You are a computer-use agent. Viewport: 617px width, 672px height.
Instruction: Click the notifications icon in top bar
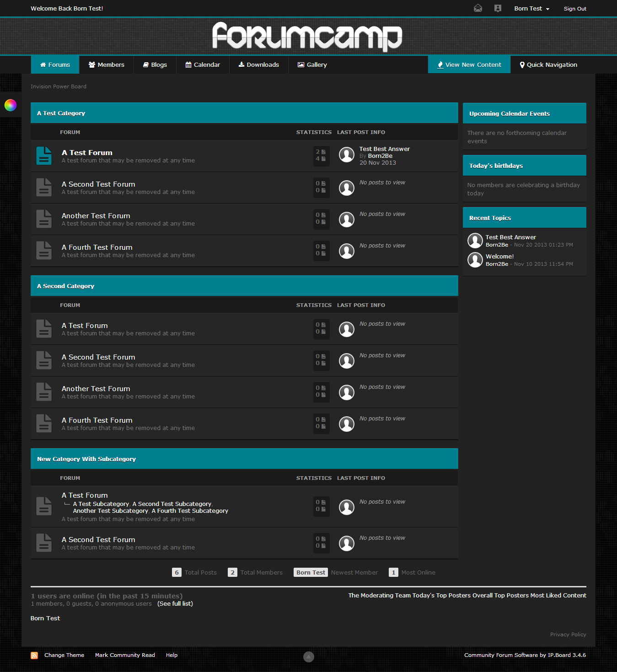(498, 8)
